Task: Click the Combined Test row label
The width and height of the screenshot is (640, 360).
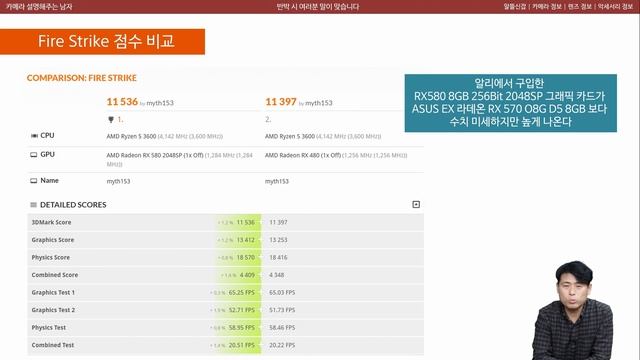Action: coord(53,345)
